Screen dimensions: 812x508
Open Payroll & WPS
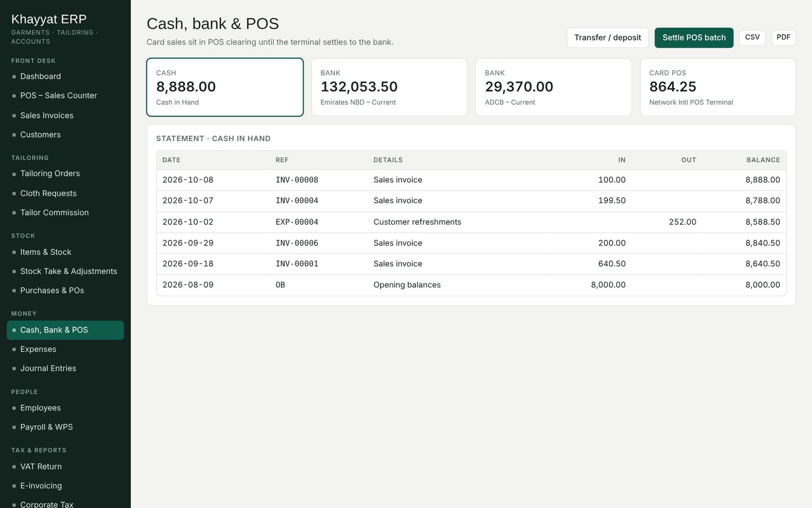pyautogui.click(x=65, y=427)
